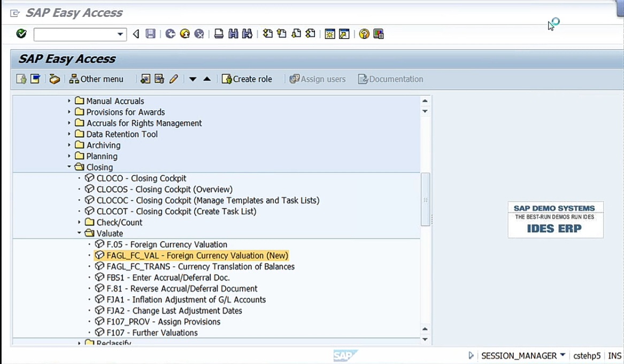Screen dimensions: 624x364
Task: Open the SESSION_MANAGER status bar dropdown
Action: pos(563,355)
